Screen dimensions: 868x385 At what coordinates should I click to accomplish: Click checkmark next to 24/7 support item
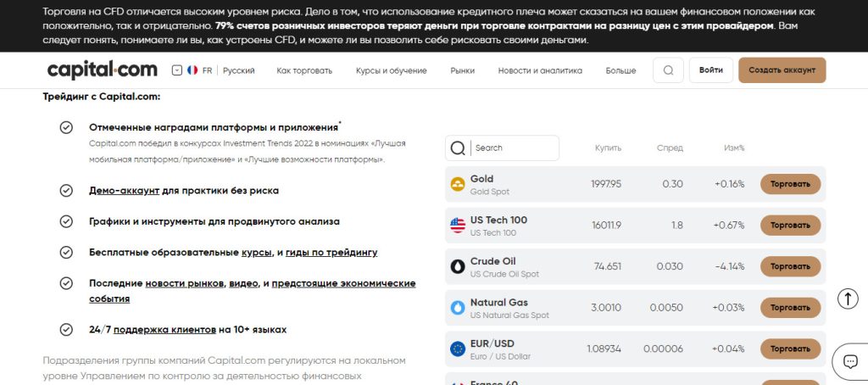[66, 330]
